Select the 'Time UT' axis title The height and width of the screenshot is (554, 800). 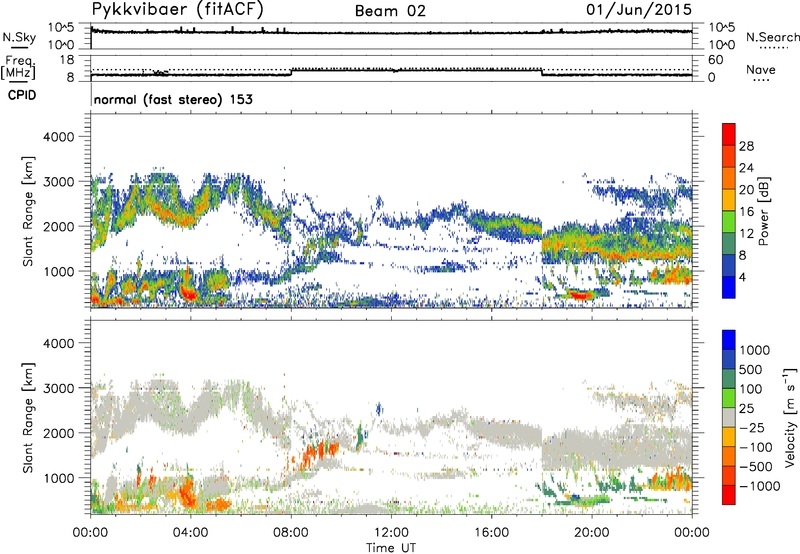point(391,548)
